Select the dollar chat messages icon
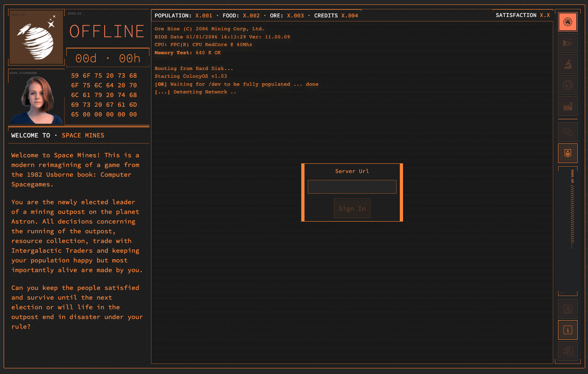The image size is (588, 374). 567,132
